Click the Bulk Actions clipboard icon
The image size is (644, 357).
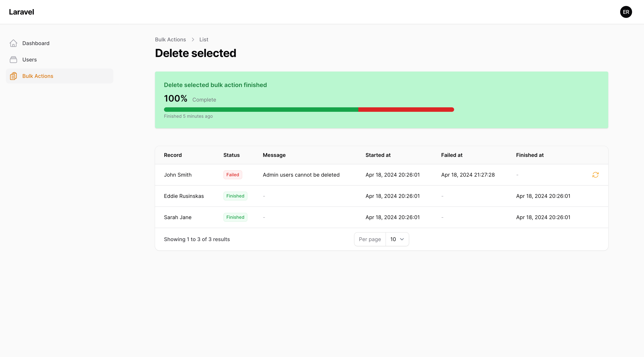[13, 76]
